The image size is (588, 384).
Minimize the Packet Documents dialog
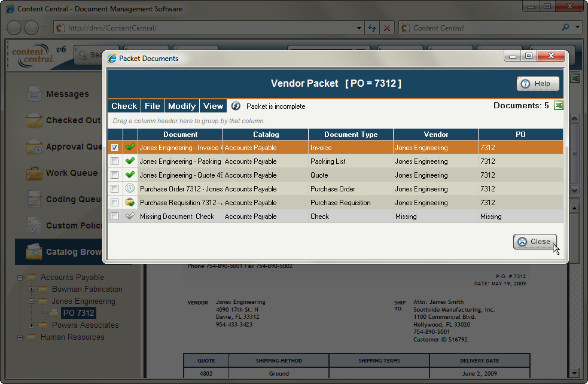point(512,56)
